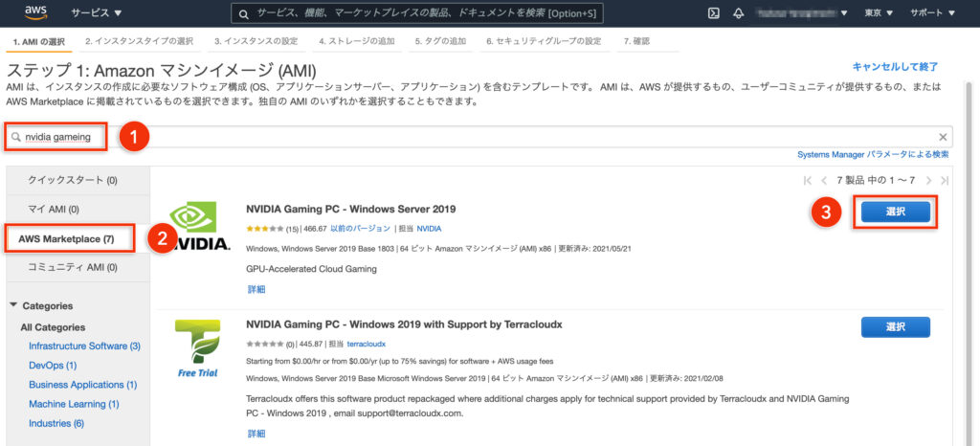The image size is (980, 446).
Task: Go to next page of AMI results
Action: 928,181
